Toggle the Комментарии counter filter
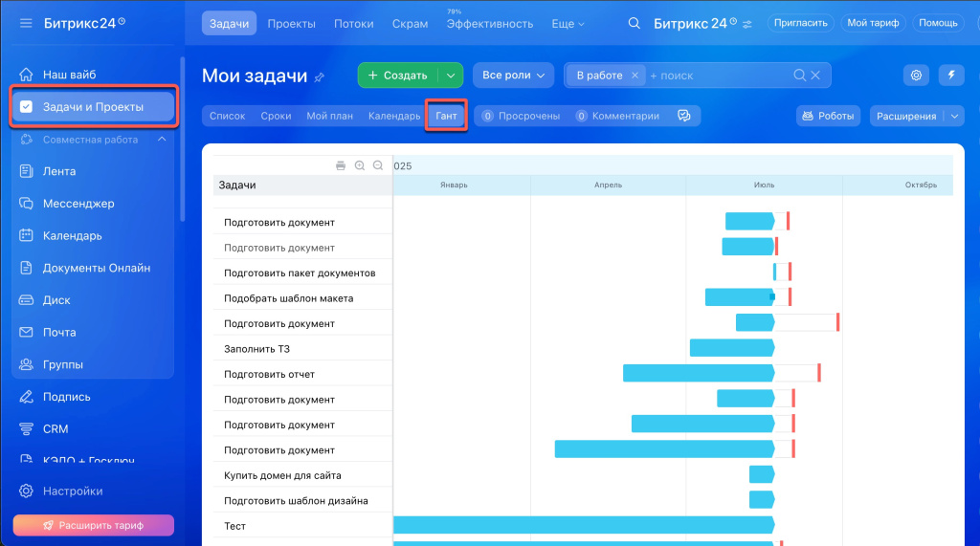Screen dimensions: 980x546 (x=617, y=116)
